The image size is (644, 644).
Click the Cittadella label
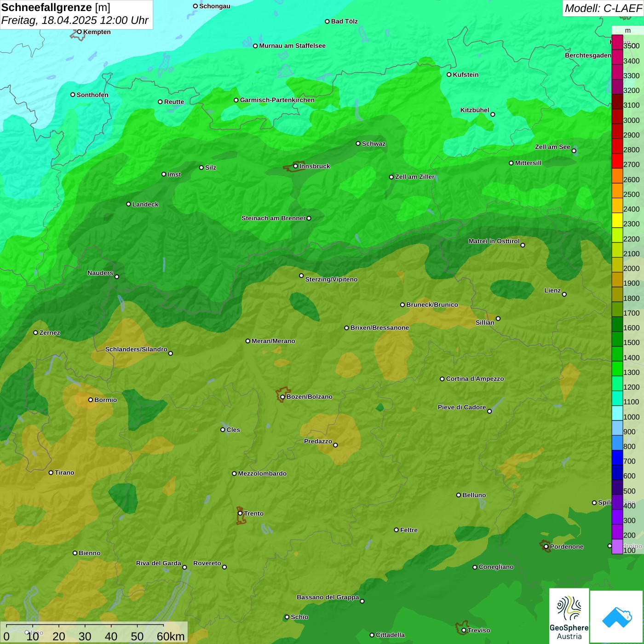(391, 635)
